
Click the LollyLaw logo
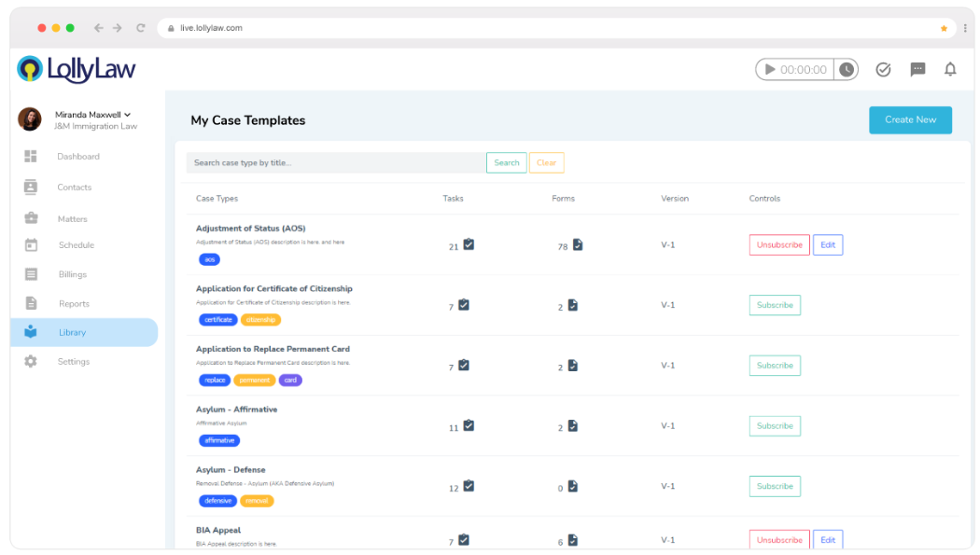(x=77, y=69)
